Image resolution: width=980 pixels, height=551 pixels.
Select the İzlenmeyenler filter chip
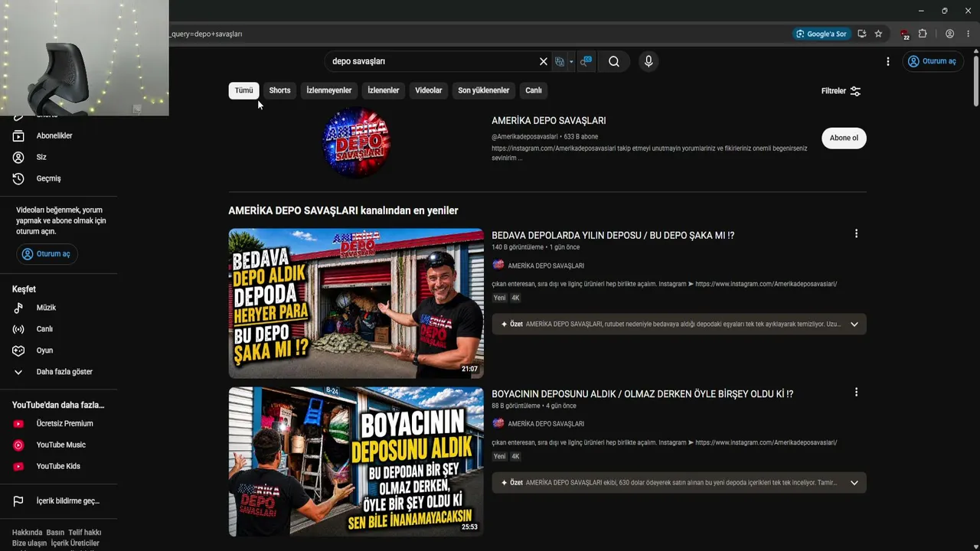[x=329, y=90]
